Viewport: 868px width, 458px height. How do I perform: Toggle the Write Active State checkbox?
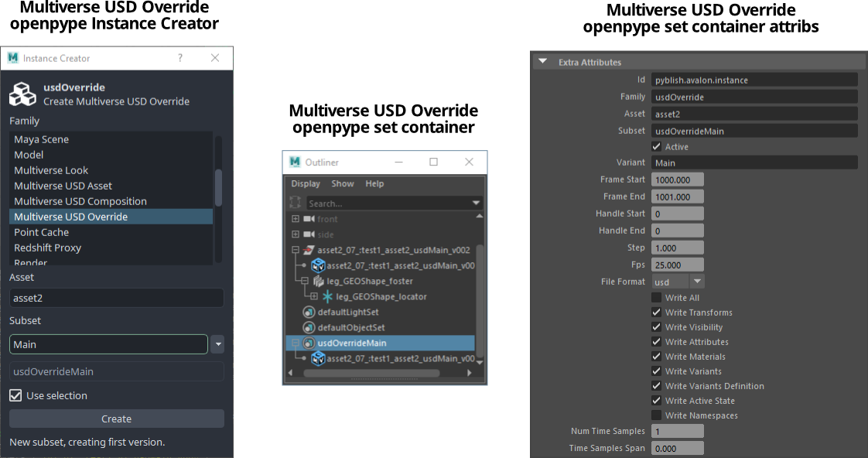pyautogui.click(x=657, y=401)
